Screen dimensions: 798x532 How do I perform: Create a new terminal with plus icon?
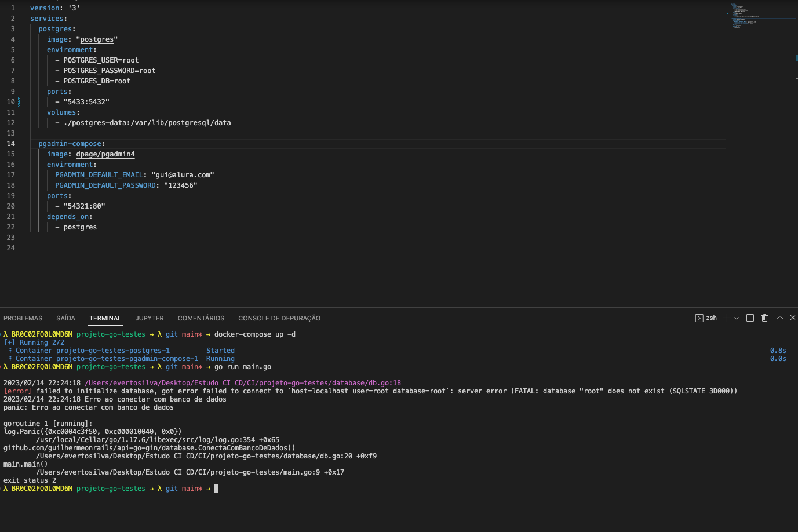pos(727,318)
